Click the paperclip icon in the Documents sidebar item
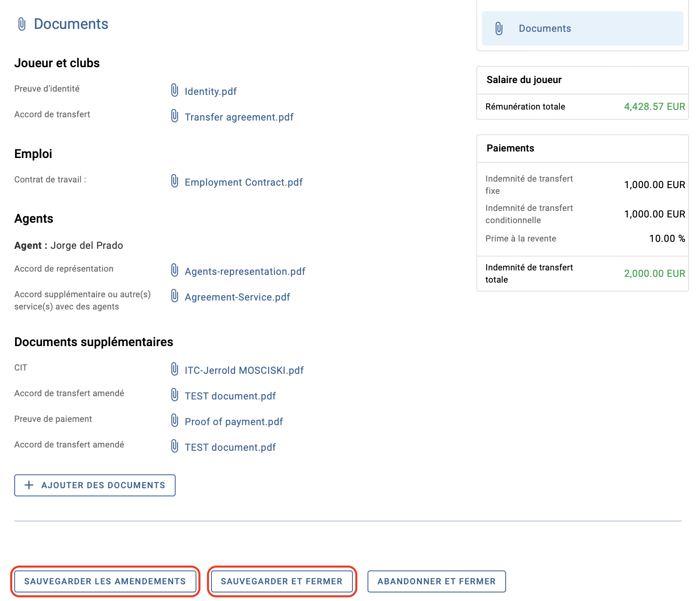Viewport: 700px width, 601px height. click(x=499, y=29)
